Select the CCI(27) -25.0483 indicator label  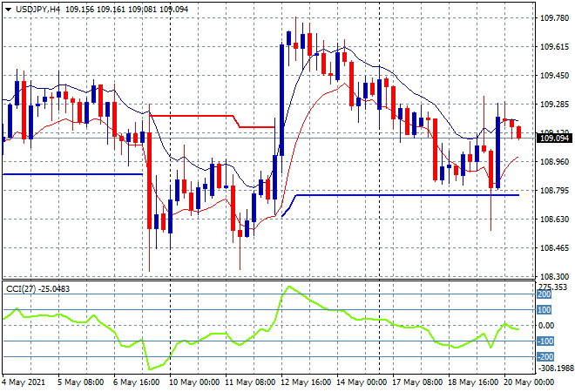pos(37,289)
